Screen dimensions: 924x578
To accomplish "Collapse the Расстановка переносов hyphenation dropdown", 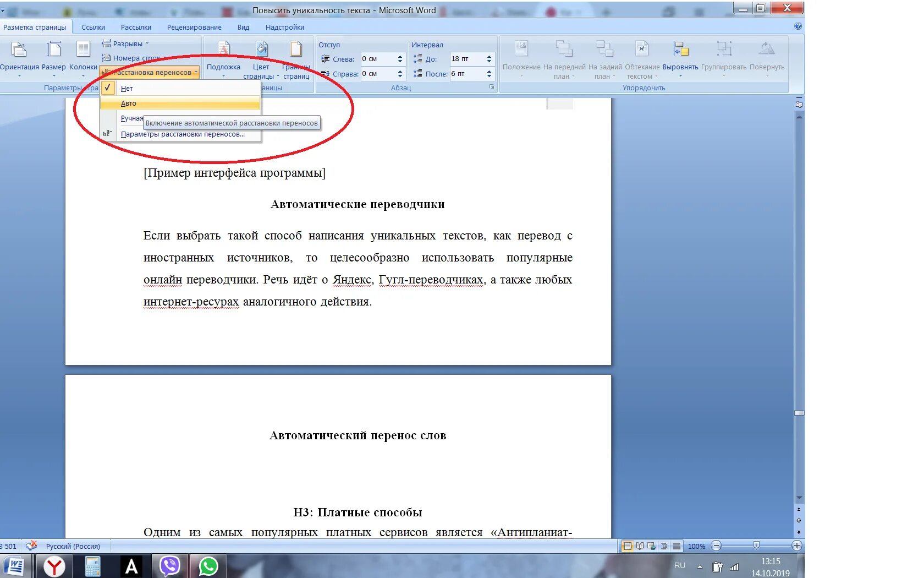I will tap(150, 72).
